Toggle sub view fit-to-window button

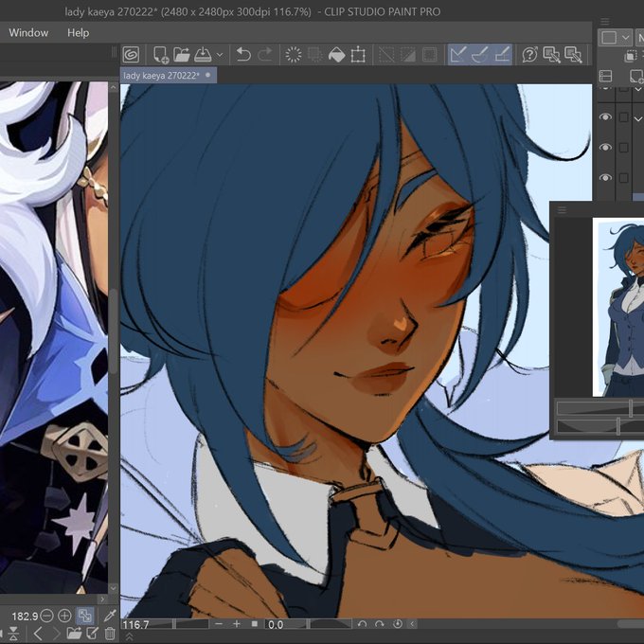pyautogui.click(x=85, y=616)
